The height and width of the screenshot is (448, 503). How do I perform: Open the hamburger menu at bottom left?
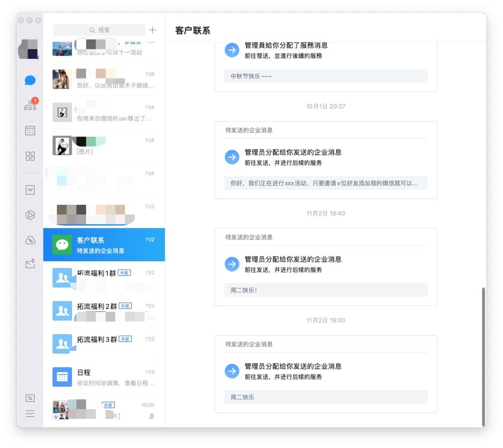30,414
